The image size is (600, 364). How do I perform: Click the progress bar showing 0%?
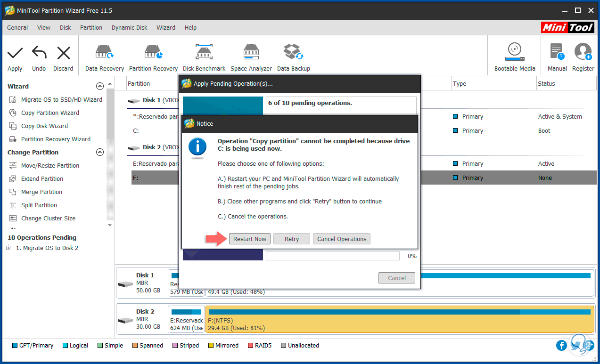pyautogui.click(x=333, y=256)
